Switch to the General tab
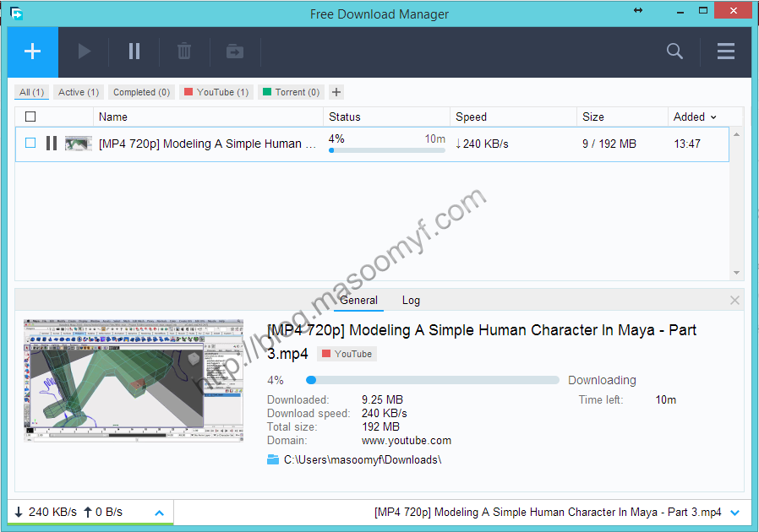 [358, 301]
